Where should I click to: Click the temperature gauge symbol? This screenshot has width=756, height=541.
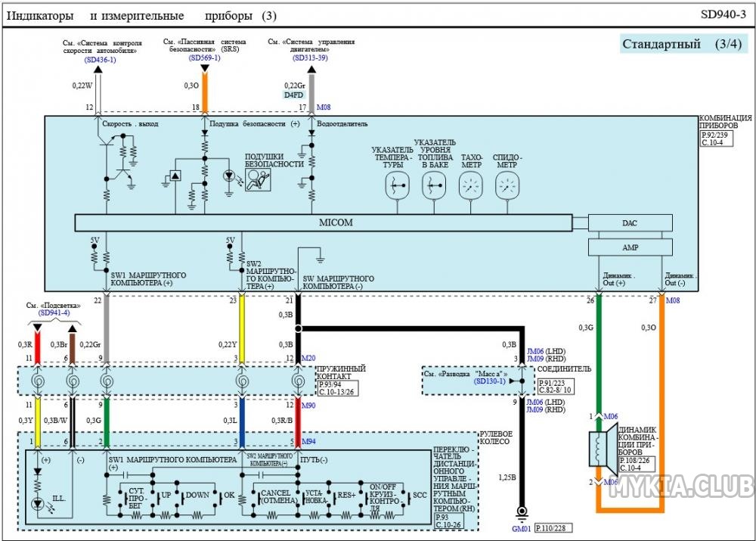pos(398,185)
